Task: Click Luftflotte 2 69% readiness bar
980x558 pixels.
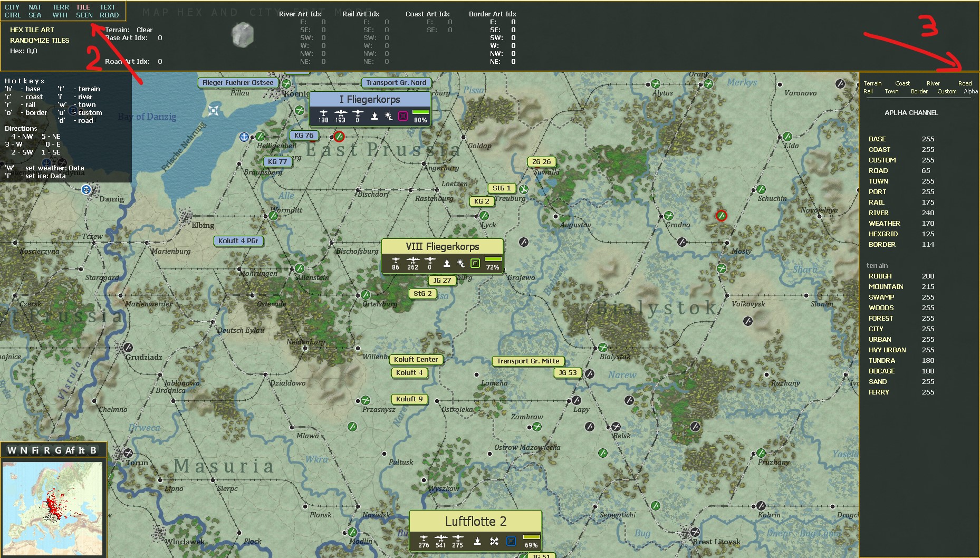Action: tap(532, 537)
